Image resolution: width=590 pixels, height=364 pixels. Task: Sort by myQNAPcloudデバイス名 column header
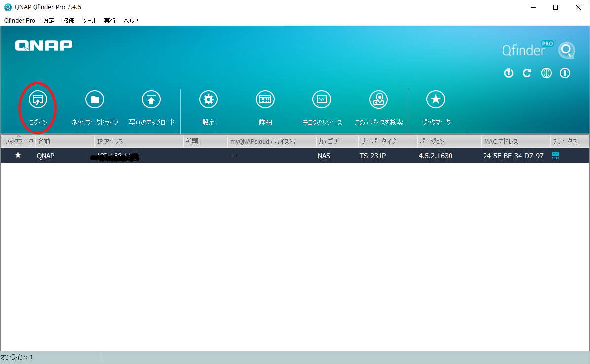tap(272, 141)
